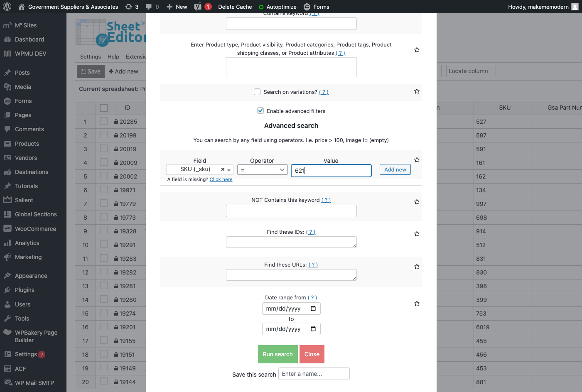
Task: Open the Howdy, makememodern account menu
Action: tap(543, 7)
